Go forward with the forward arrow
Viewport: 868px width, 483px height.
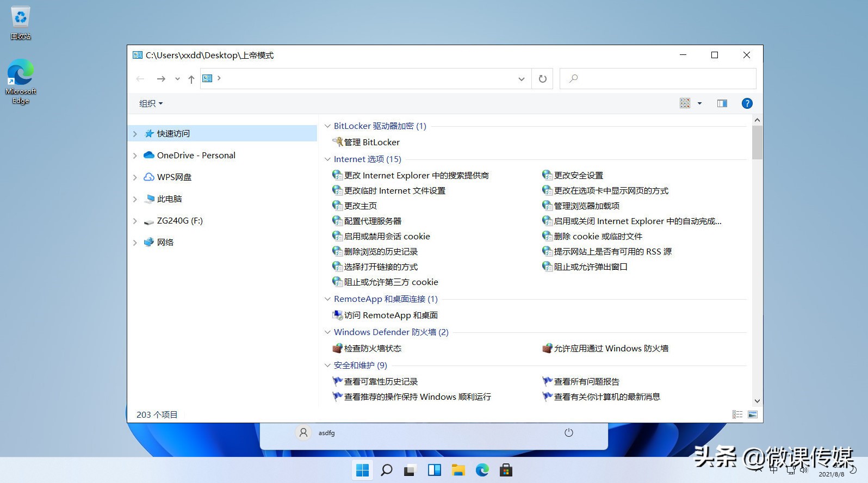click(161, 79)
